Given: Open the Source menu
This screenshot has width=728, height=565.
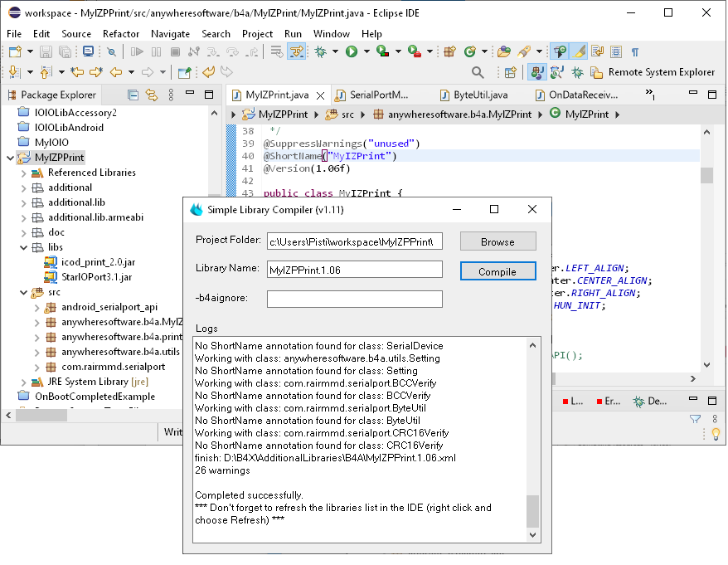Looking at the screenshot, I should pyautogui.click(x=76, y=34).
